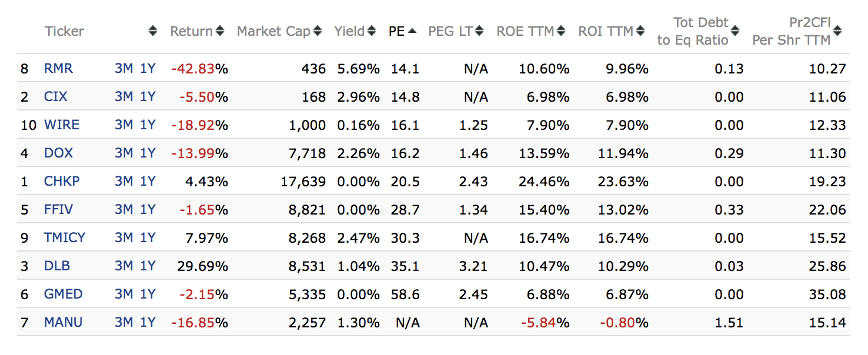Open the RMR ticker link
Screen dimensions: 868x355
[x=58, y=69]
